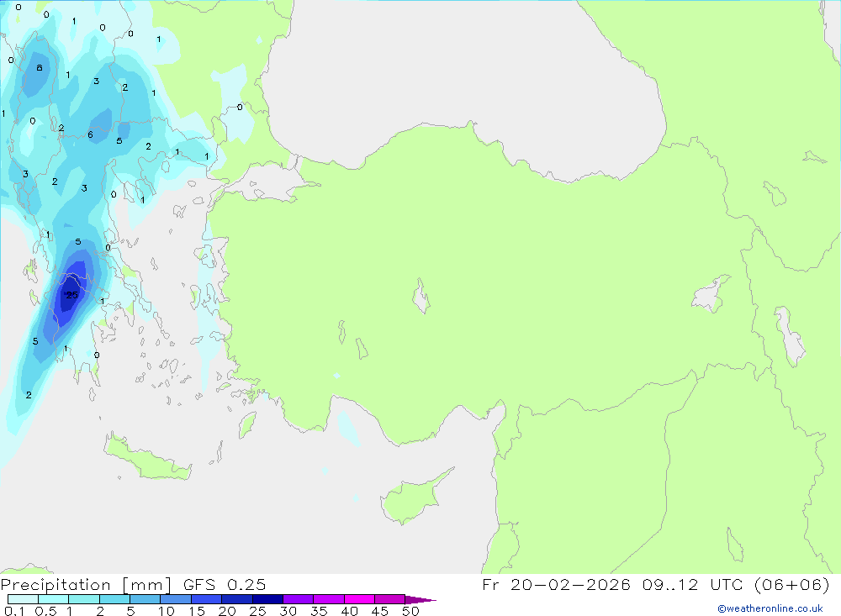This screenshot has height=616, width=841.
Task: Click the '6' precipitation value on map
Action: [x=90, y=134]
